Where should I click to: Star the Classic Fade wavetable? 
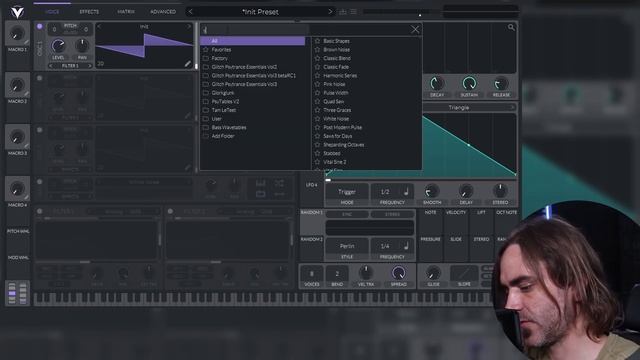click(x=317, y=67)
